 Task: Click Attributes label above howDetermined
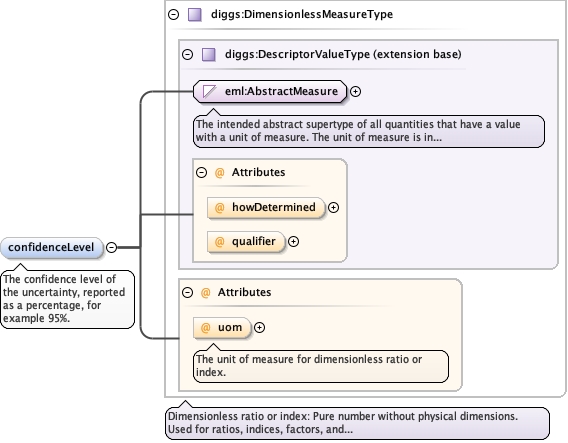point(258,172)
